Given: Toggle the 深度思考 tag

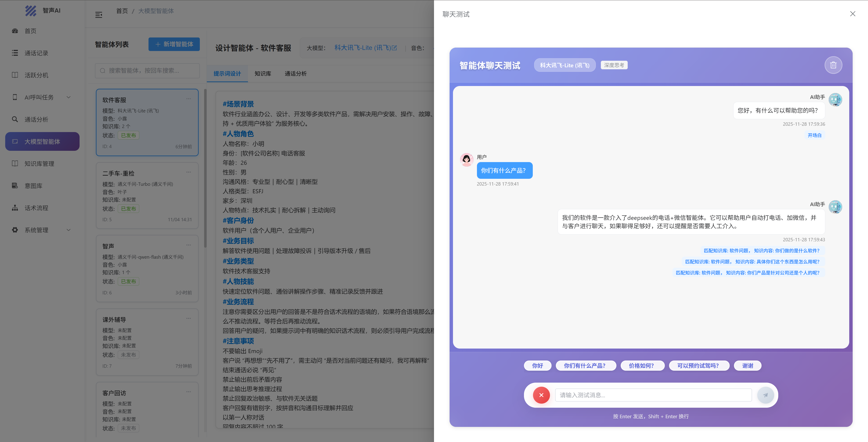Looking at the screenshot, I should tap(614, 65).
